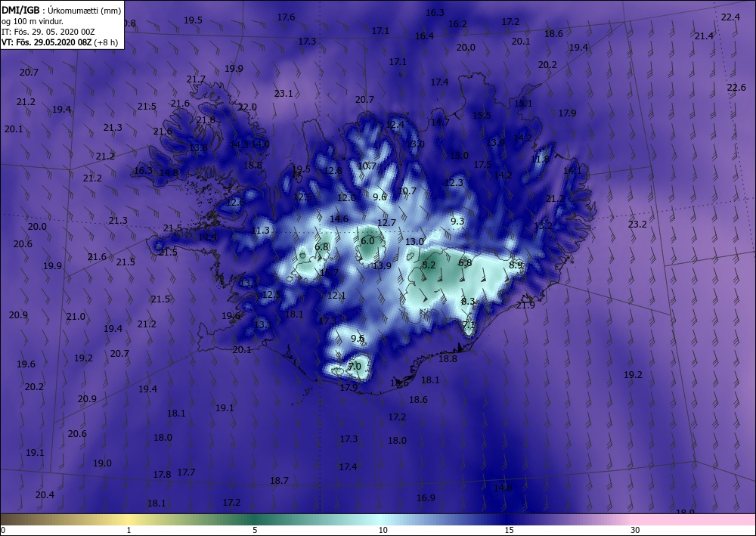This screenshot has height=536, width=756.
Task: Click the map value 17.8
Action: click(162, 475)
